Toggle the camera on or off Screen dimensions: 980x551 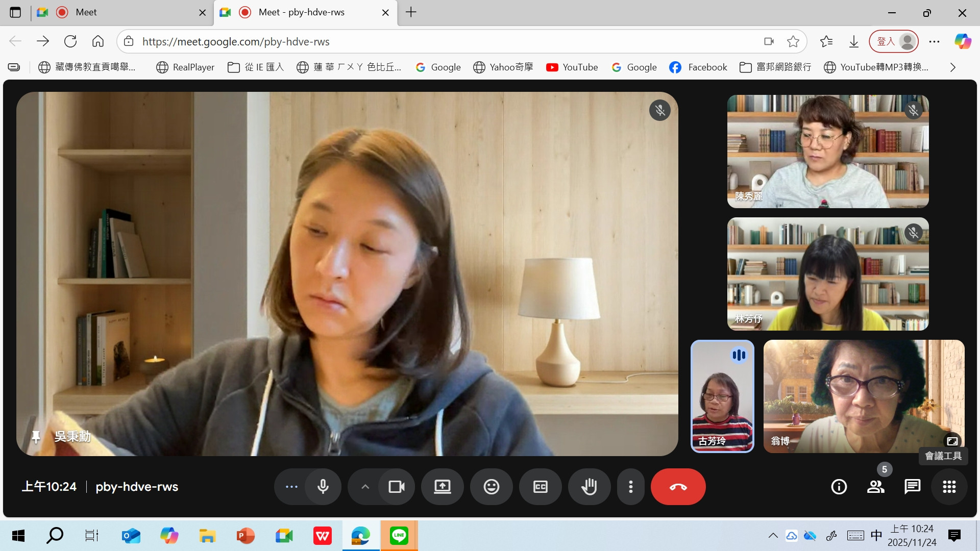(396, 487)
